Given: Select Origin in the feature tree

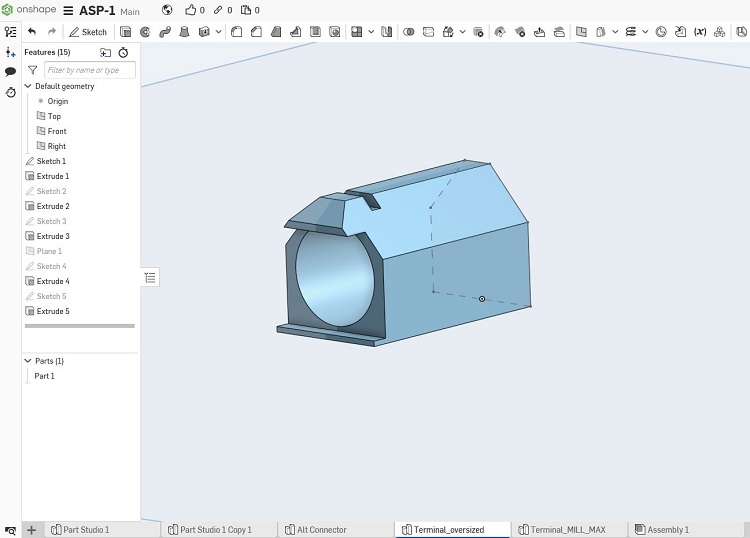Looking at the screenshot, I should coord(58,101).
